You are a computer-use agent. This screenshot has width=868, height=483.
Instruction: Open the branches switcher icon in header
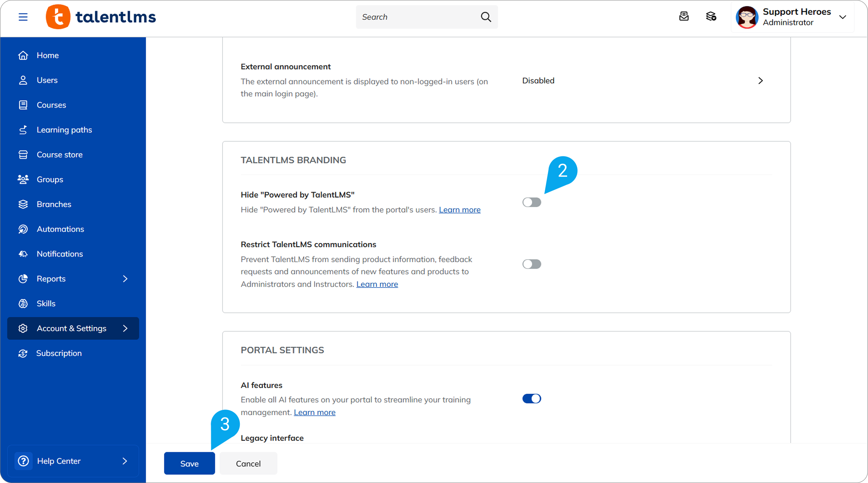point(711,17)
